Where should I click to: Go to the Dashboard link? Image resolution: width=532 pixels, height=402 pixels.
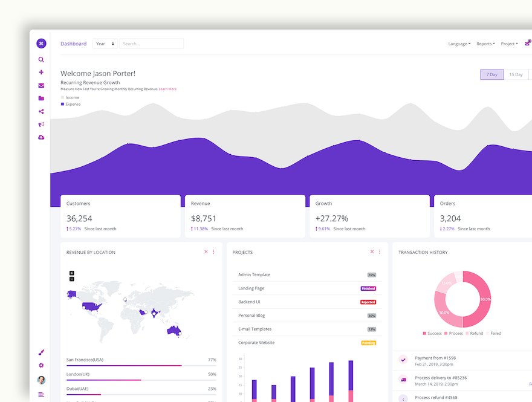(74, 44)
